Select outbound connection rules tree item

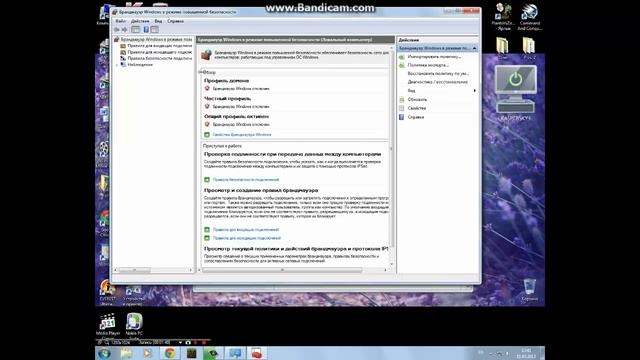pos(159,52)
